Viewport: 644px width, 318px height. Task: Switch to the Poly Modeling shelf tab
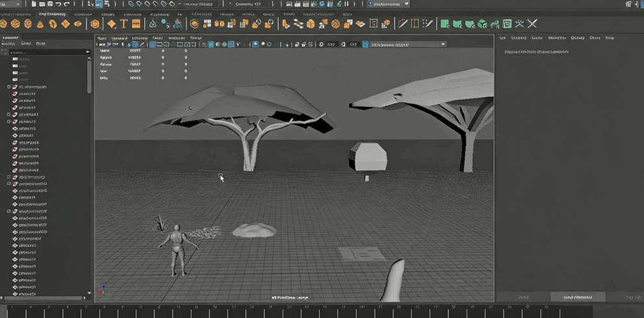[x=51, y=14]
